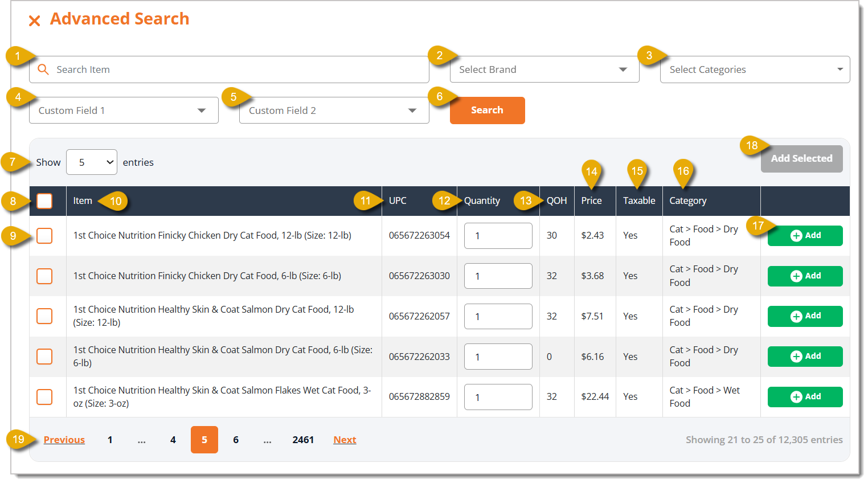The image size is (868, 483).
Task: Click the Add Selected button
Action: coord(801,159)
